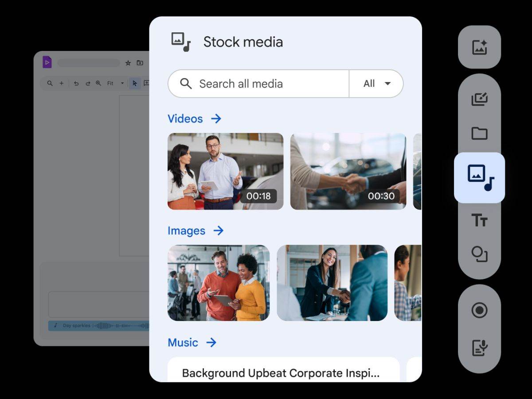Open the All media filter dropdown
Image resolution: width=532 pixels, height=399 pixels.
point(376,83)
